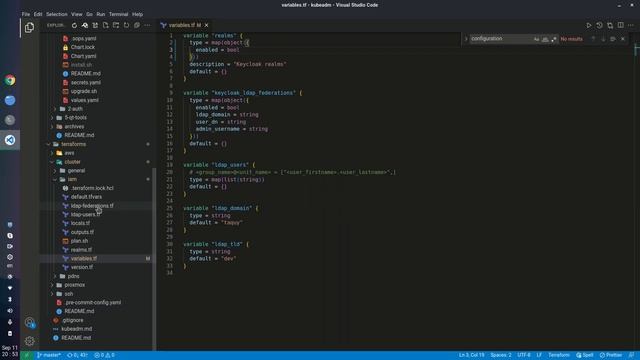This screenshot has height=360, width=640.
Task: Open the Terminal menu
Action: pos(118,14)
